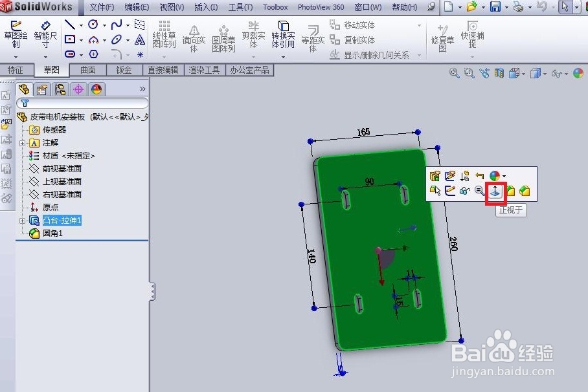Click the 快速捕捉 button

472,35
